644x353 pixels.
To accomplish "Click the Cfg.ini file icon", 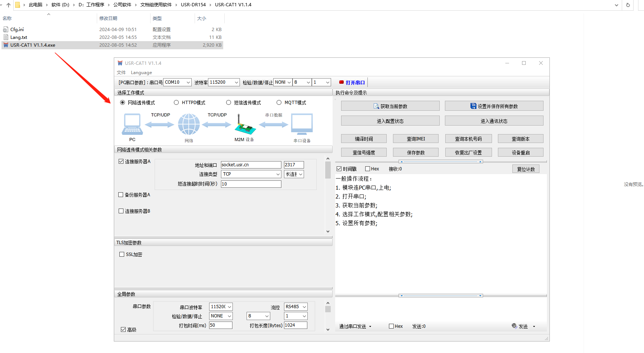I will pos(6,29).
